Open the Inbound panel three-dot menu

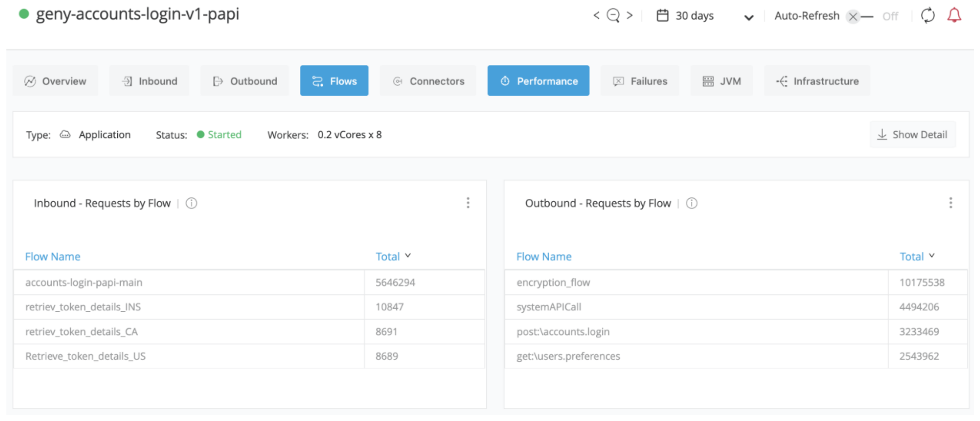[x=468, y=203]
